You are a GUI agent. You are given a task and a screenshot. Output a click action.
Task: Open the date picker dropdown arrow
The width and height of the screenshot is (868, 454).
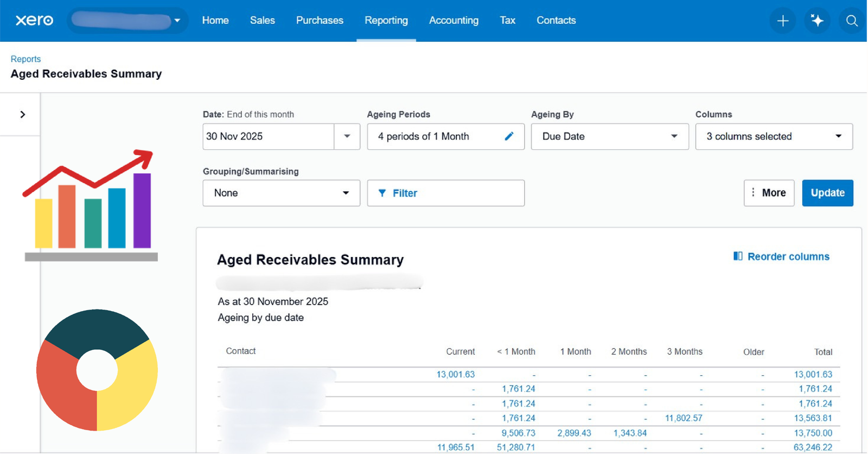click(347, 136)
